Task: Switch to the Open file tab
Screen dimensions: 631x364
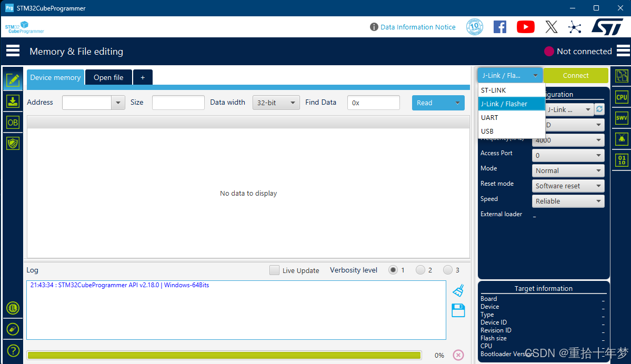Action: 108,77
